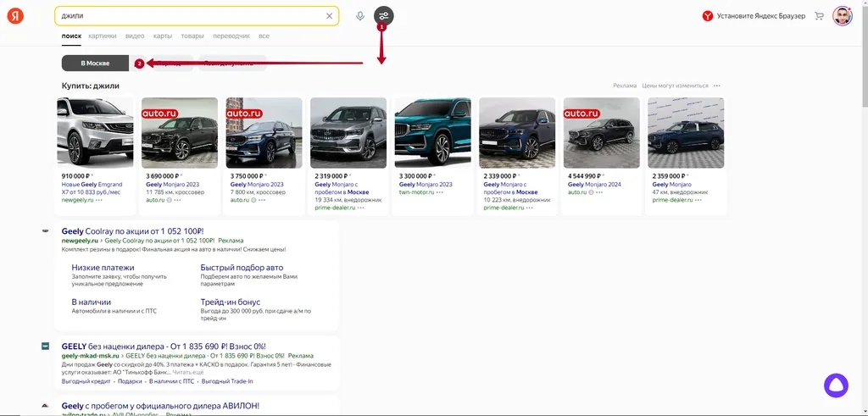Open "Быстрый подбор авто" sitelink

242,268
